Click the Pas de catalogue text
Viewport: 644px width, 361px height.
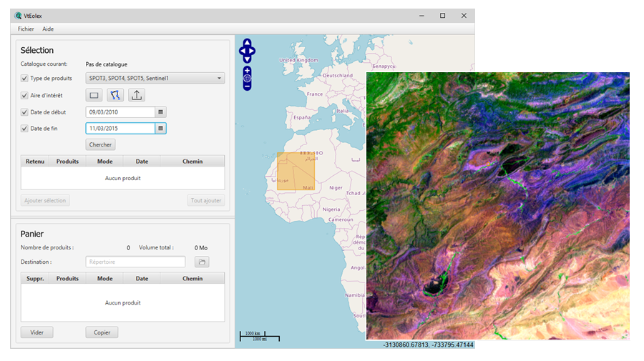click(107, 64)
